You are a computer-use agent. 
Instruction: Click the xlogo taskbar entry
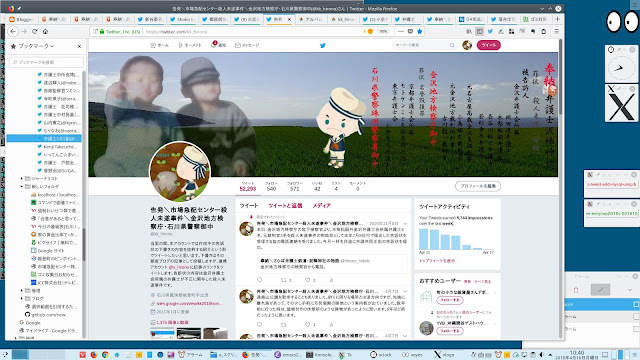tap(444, 355)
